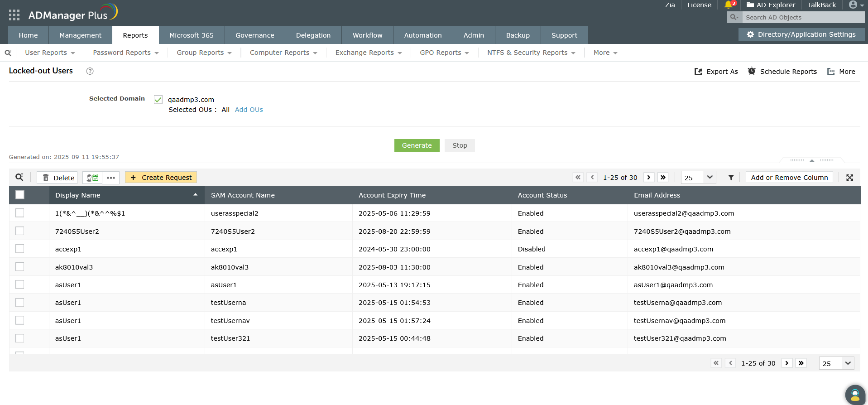Go to previous page in bottom pager
The width and height of the screenshot is (868, 405).
730,363
